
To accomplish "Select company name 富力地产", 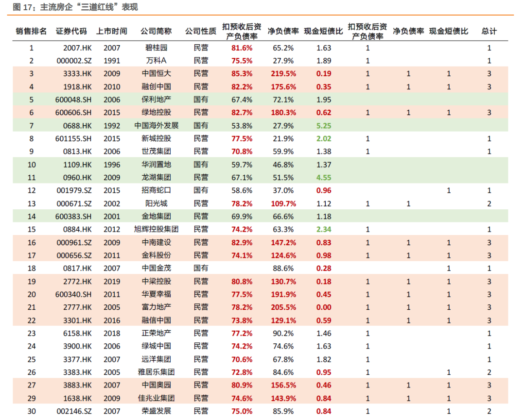I will pyautogui.click(x=157, y=307).
